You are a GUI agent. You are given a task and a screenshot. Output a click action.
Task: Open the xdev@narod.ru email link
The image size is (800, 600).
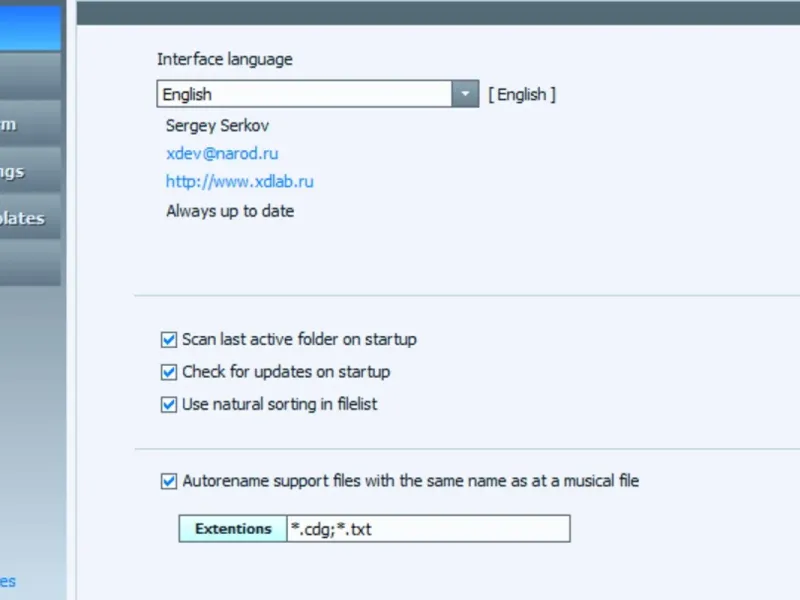pos(222,154)
